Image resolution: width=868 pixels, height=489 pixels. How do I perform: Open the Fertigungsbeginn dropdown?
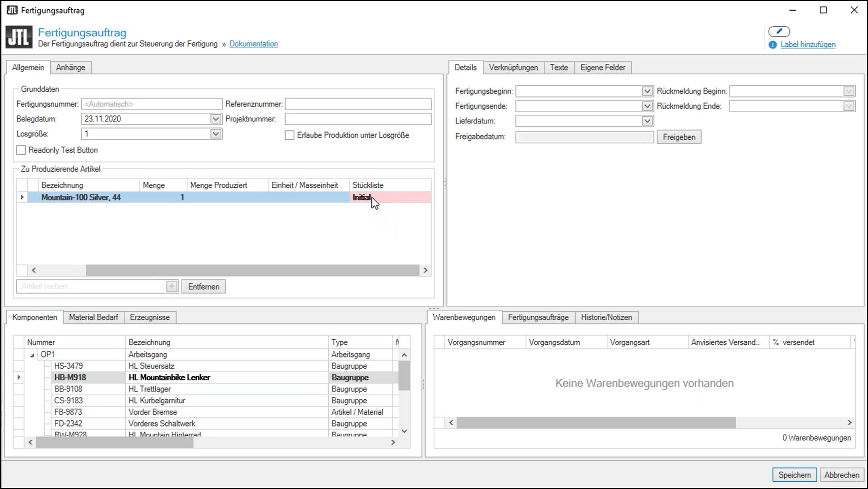tap(646, 91)
